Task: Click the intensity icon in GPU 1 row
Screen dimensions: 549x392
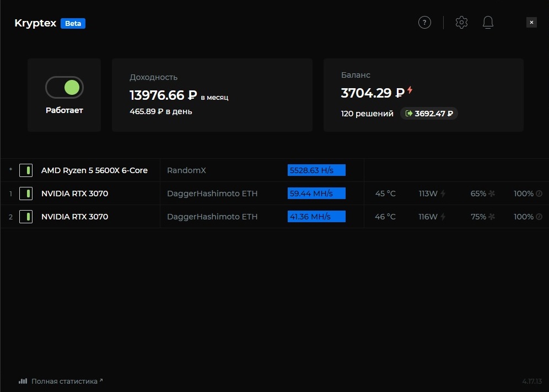Action: coord(539,194)
